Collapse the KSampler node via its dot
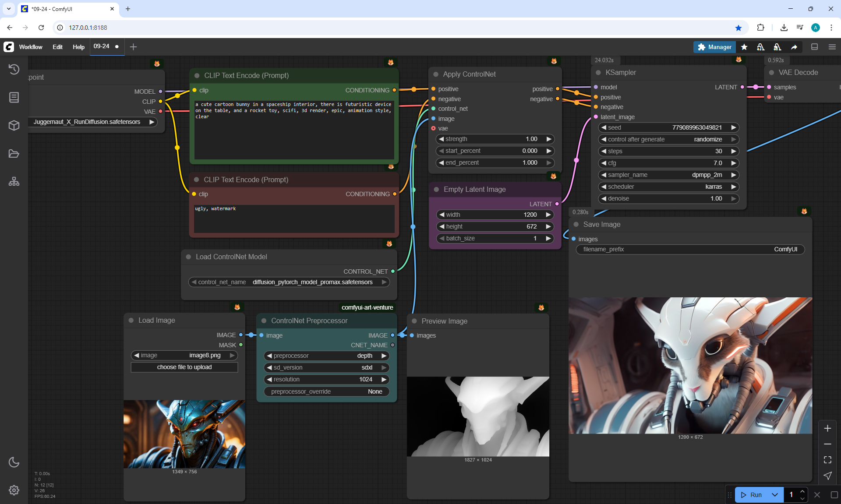The image size is (841, 504). pyautogui.click(x=598, y=73)
